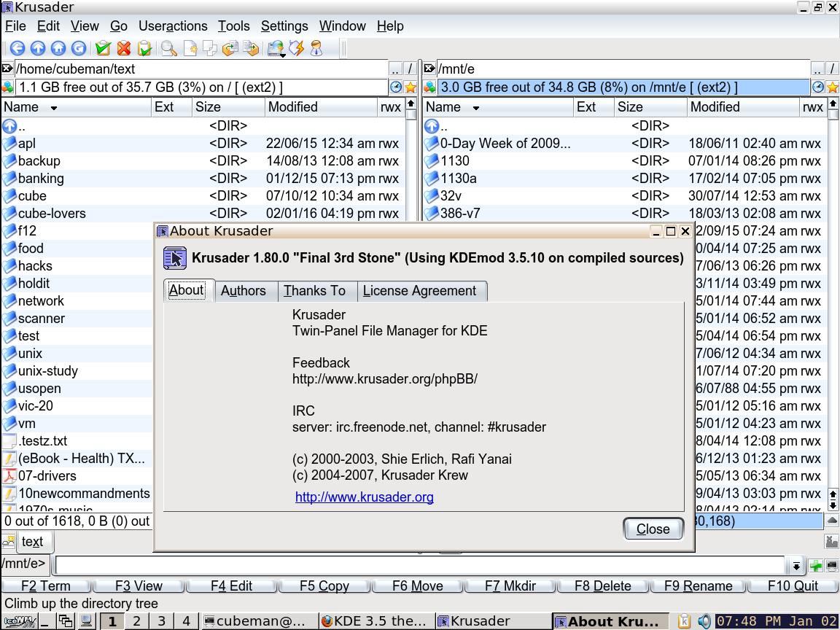This screenshot has height=630, width=840.
Task: Open right panel bookmarks star button
Action: (x=833, y=87)
